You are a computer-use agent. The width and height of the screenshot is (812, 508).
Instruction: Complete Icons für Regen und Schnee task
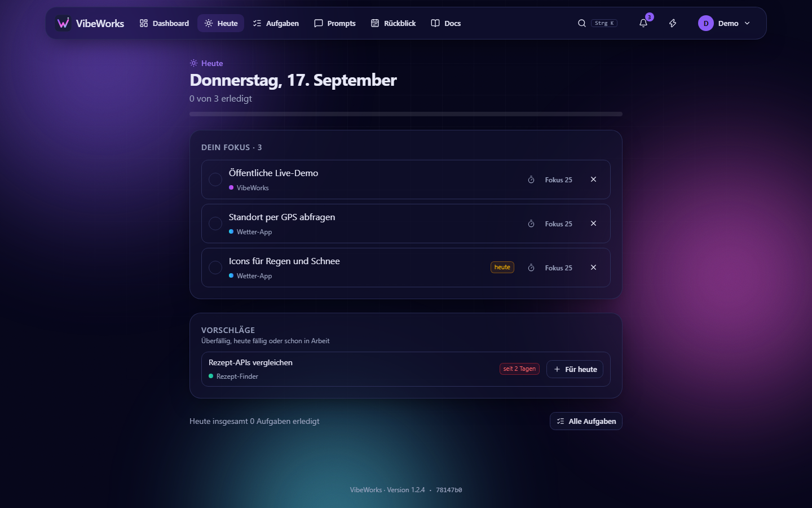215,268
